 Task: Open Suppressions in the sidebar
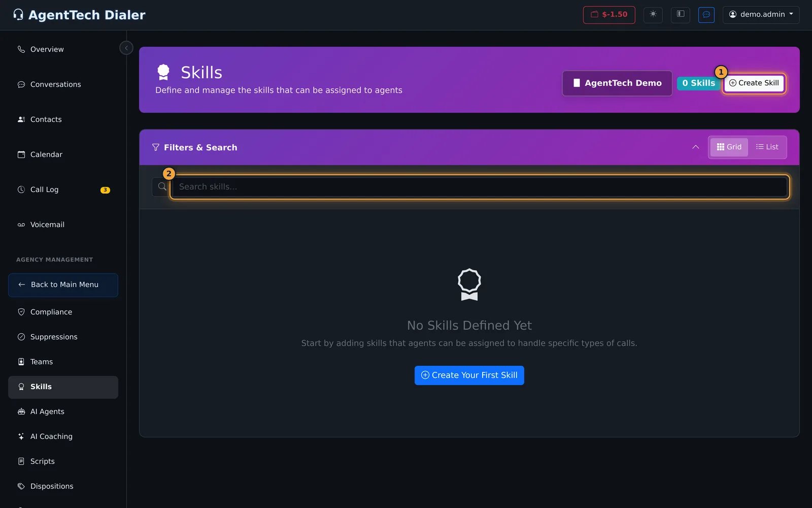pyautogui.click(x=63, y=337)
